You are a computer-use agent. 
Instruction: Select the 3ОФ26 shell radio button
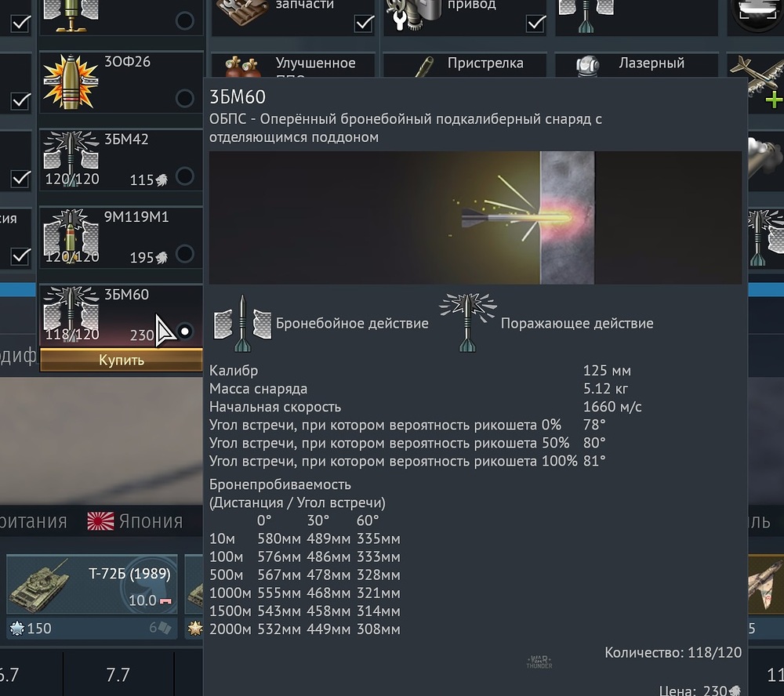click(x=184, y=98)
